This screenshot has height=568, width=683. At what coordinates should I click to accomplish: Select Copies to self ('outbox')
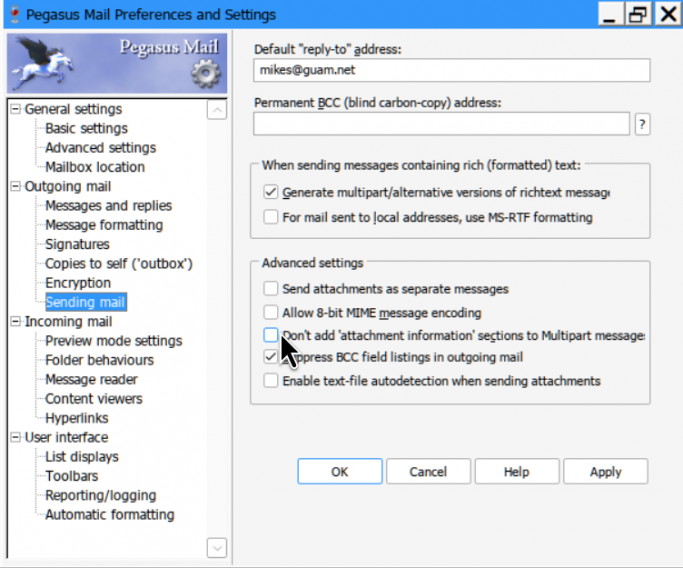pos(119,264)
